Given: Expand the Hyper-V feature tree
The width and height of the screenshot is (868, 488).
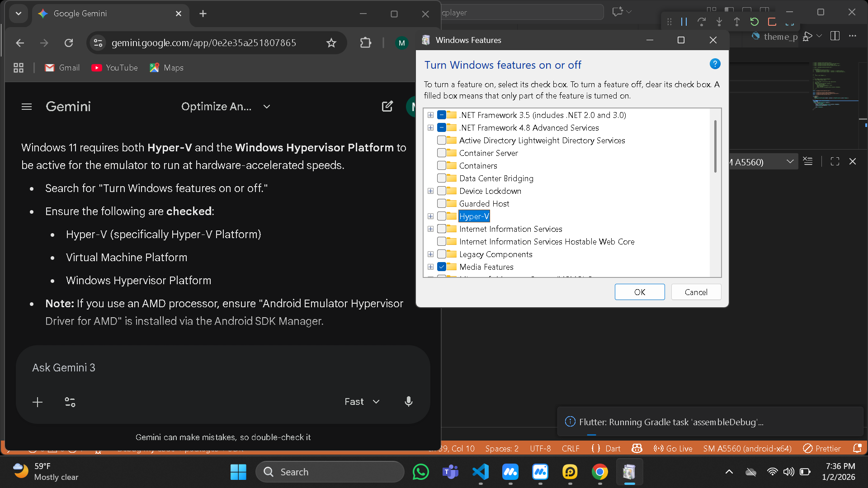Looking at the screenshot, I should click(431, 216).
